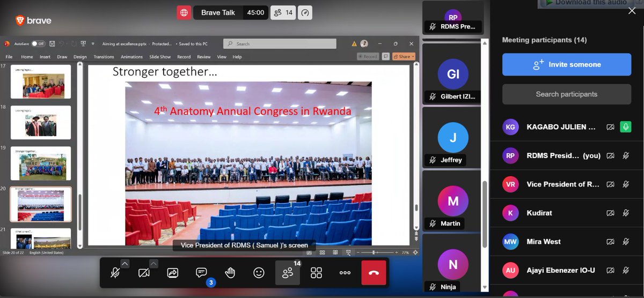
Task: Toggle the participants panel button showing 14
Action: pos(288,273)
